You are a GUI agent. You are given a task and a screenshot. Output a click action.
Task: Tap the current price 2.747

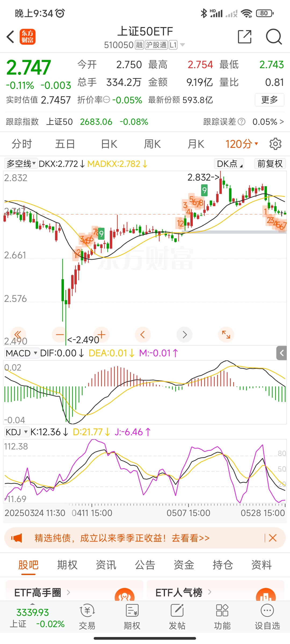point(28,67)
